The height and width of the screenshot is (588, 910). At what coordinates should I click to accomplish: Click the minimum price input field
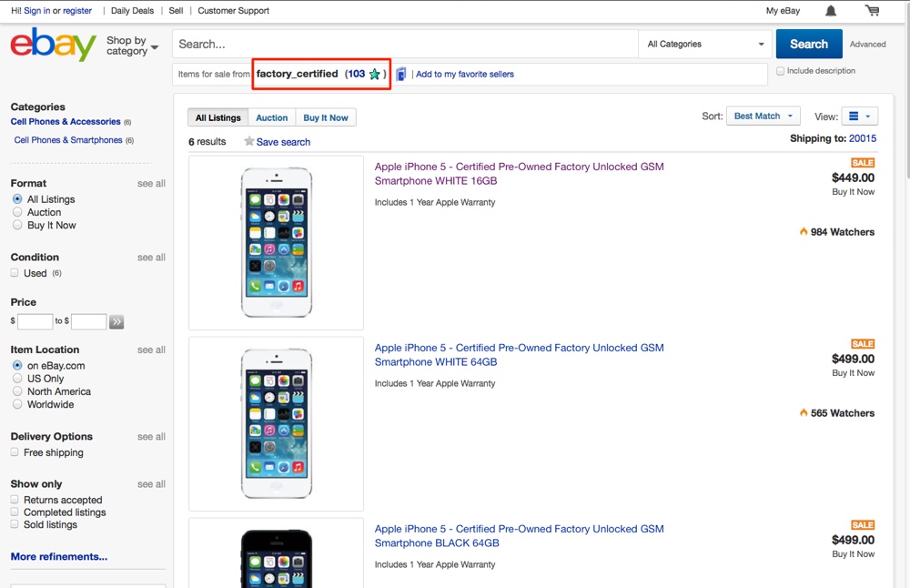tap(35, 321)
